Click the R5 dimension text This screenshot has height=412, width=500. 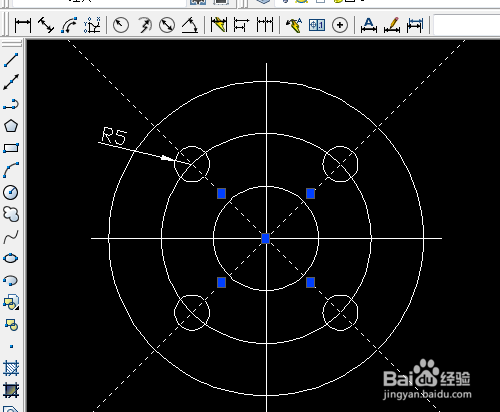[114, 136]
